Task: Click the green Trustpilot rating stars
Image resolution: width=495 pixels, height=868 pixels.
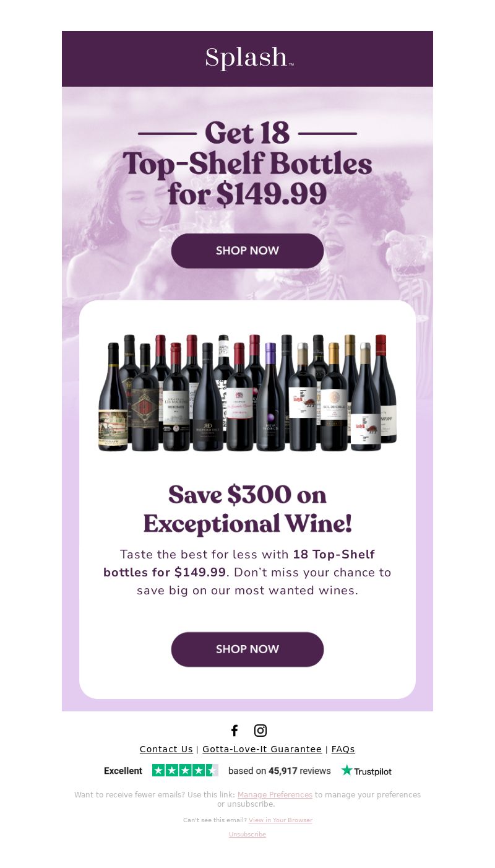Action: pyautogui.click(x=185, y=770)
